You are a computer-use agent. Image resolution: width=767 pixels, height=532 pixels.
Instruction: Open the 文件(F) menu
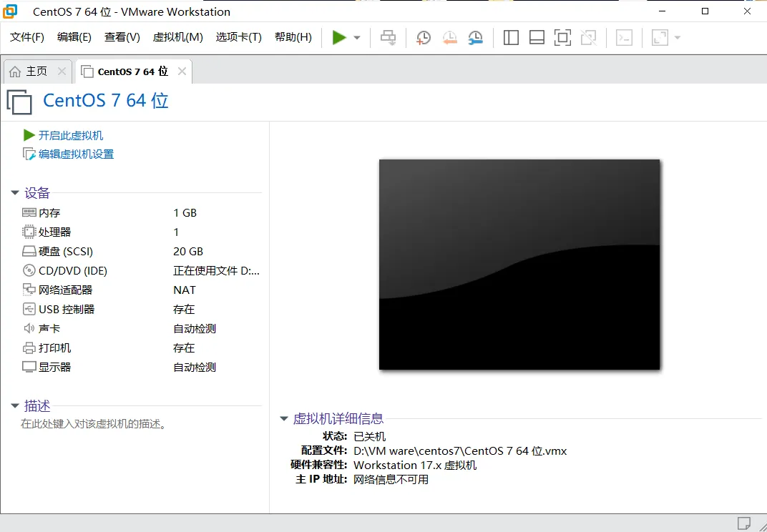pyautogui.click(x=27, y=37)
